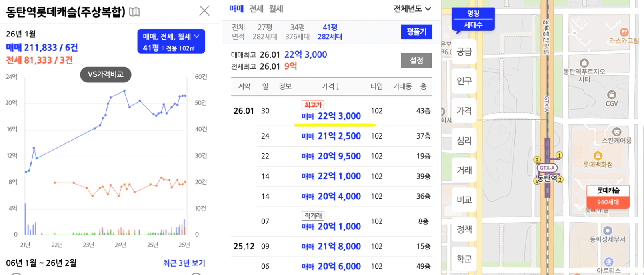This screenshot has width=644, height=275.
Task: Click the GTX-A station badge on map
Action: coord(547,168)
